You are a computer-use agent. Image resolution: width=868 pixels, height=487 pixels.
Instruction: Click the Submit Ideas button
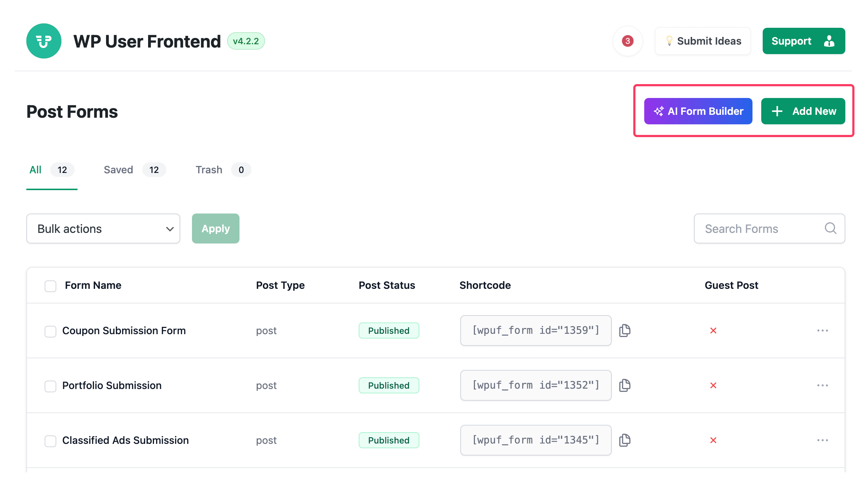(x=702, y=41)
